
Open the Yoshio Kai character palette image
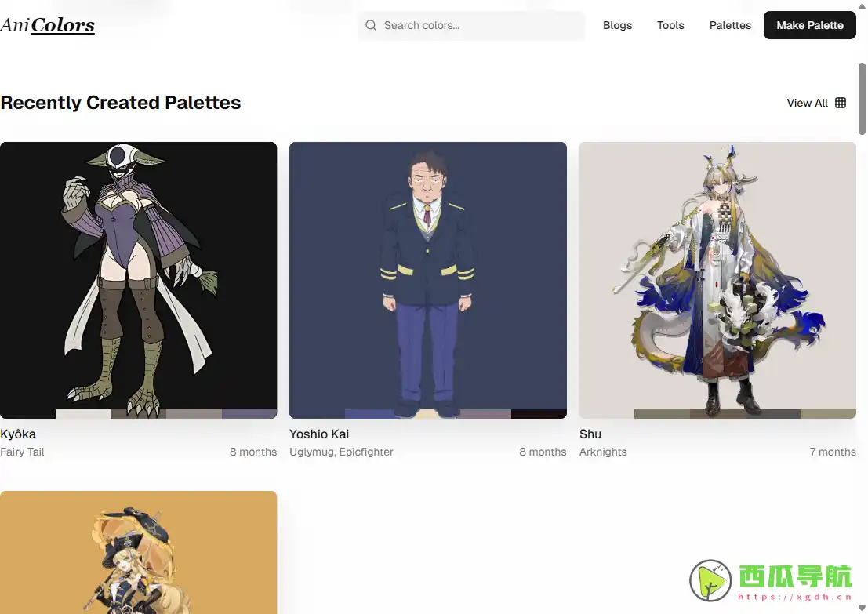428,280
